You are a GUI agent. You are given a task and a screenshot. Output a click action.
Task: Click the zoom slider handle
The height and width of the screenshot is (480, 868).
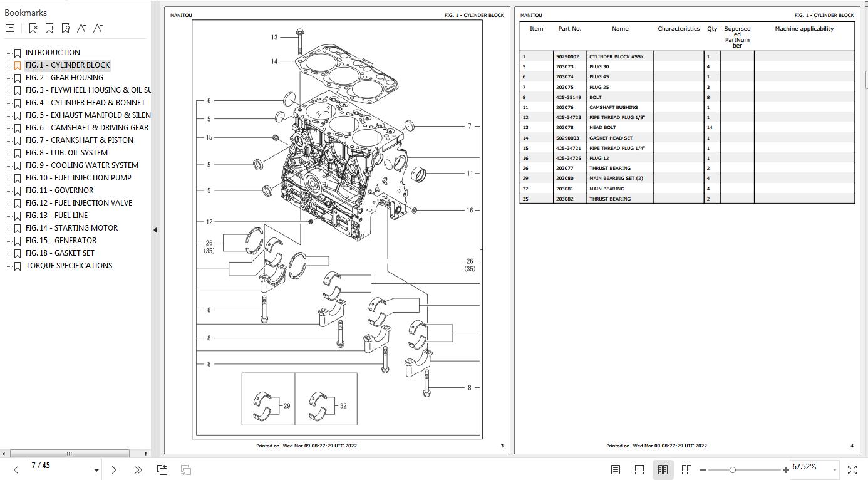732,469
